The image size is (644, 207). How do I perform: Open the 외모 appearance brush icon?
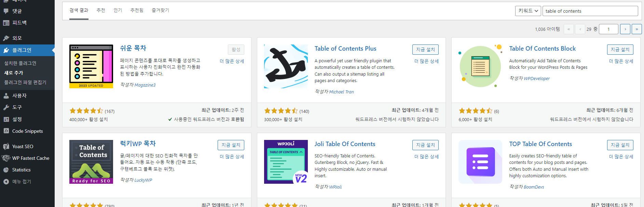6,38
